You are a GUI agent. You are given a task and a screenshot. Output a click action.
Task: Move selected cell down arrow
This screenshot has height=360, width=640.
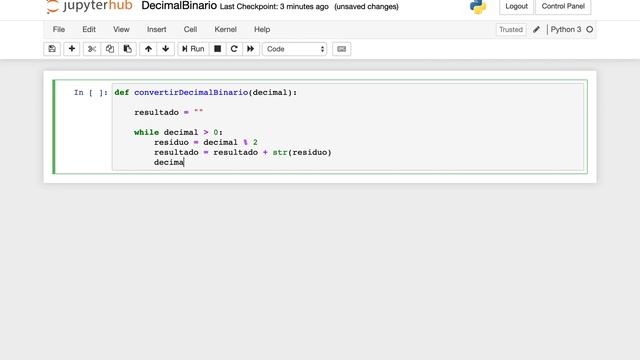tap(166, 49)
